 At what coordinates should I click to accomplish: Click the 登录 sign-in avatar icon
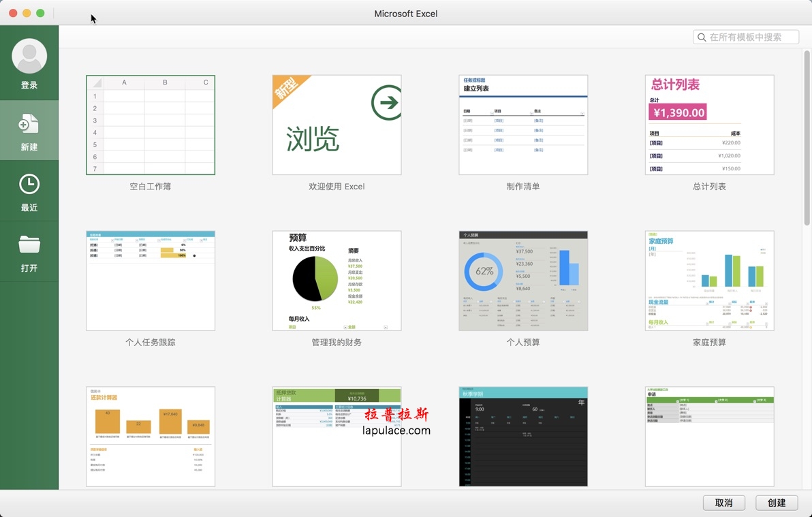pos(29,56)
